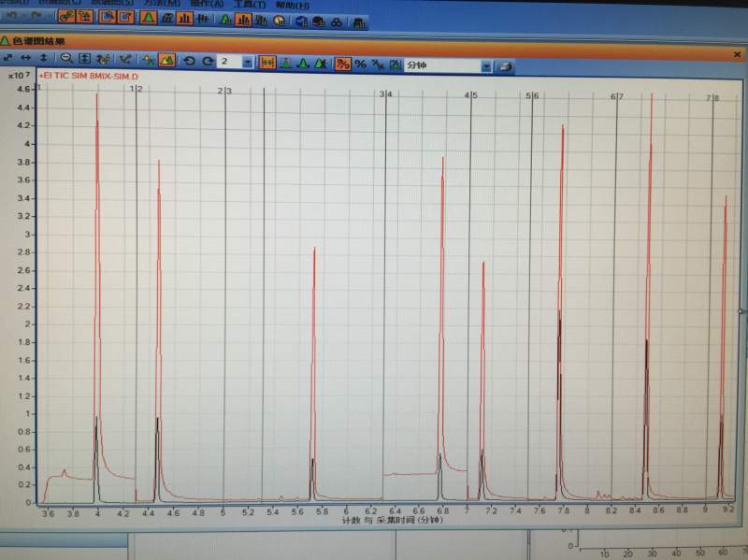
Task: Select time segment marker 1|2
Action: point(136,89)
